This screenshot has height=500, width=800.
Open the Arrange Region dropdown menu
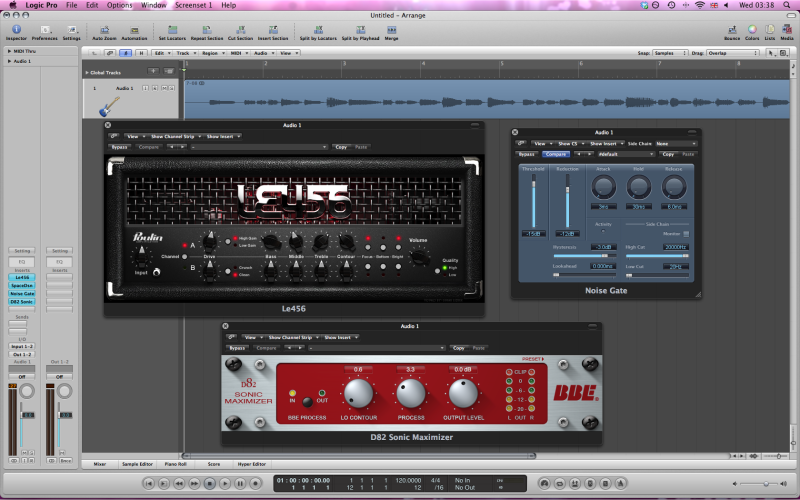coord(212,53)
